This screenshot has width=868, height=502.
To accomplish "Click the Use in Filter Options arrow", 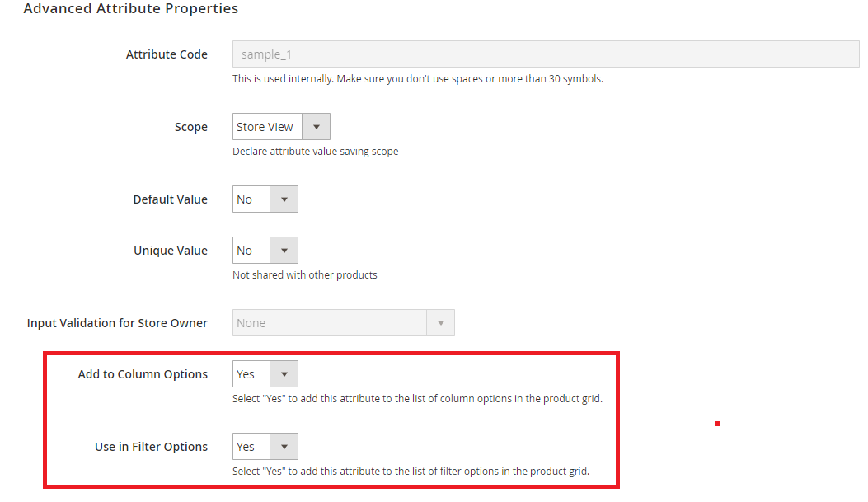I will (x=284, y=447).
